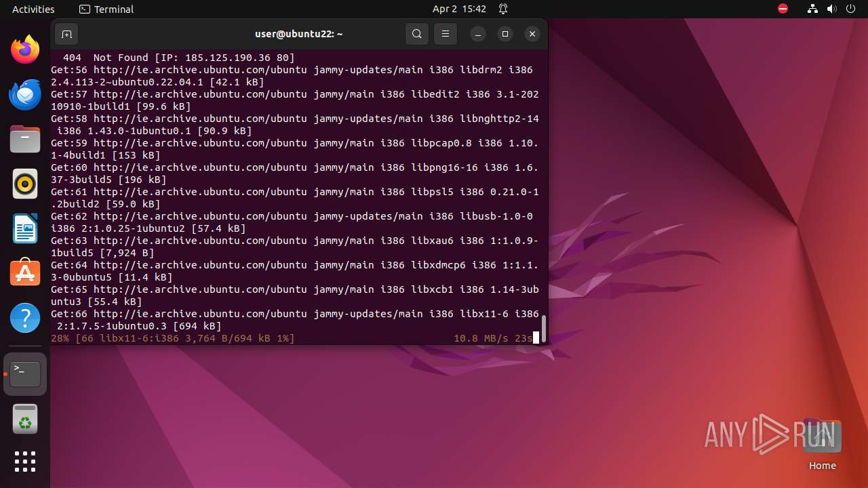Open Home folder desktop icon

(x=822, y=445)
